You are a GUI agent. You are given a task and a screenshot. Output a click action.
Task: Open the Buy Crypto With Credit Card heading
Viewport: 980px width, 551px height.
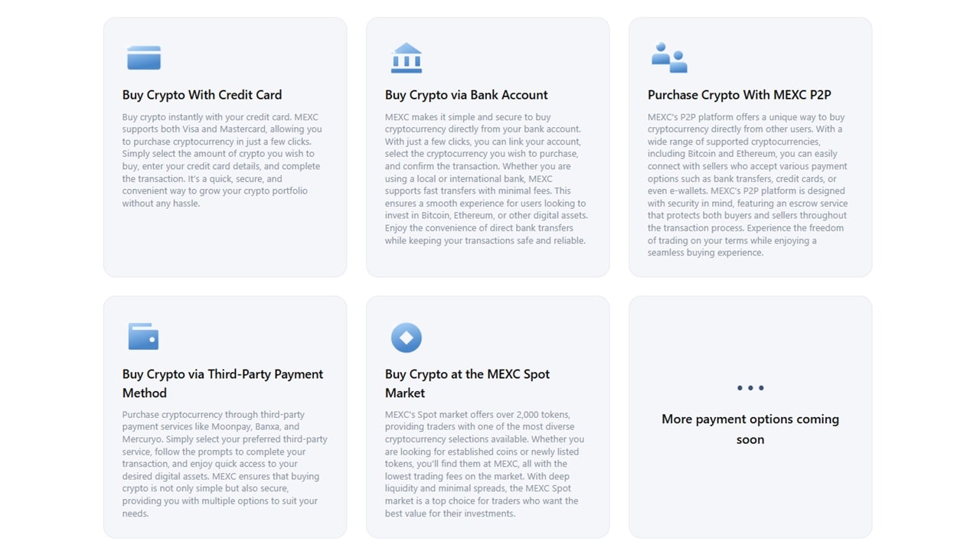[x=202, y=95]
